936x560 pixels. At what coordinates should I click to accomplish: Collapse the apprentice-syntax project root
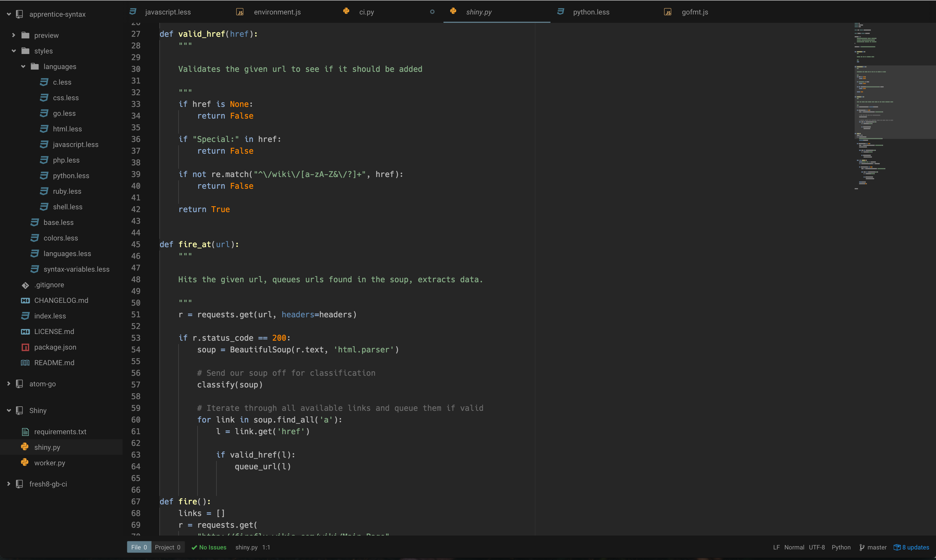[x=9, y=14]
